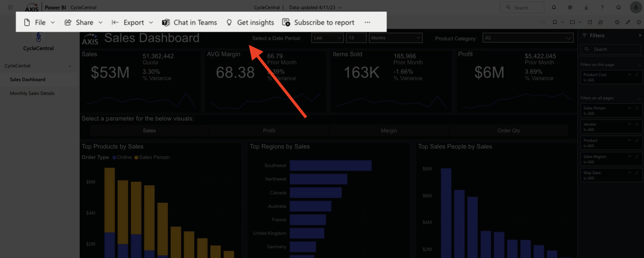This screenshot has width=644, height=258.
Task: Collapse the CycleCentral workspace section
Action: pyautogui.click(x=70, y=66)
